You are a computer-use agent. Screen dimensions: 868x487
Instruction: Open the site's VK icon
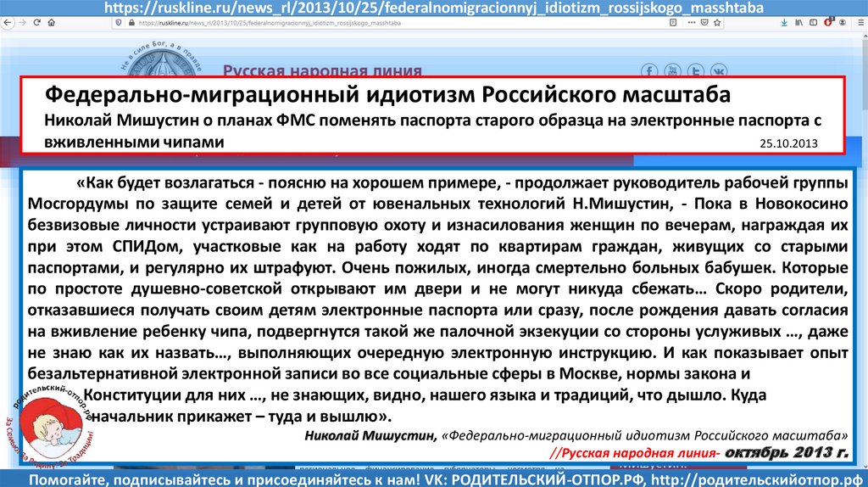(719, 70)
